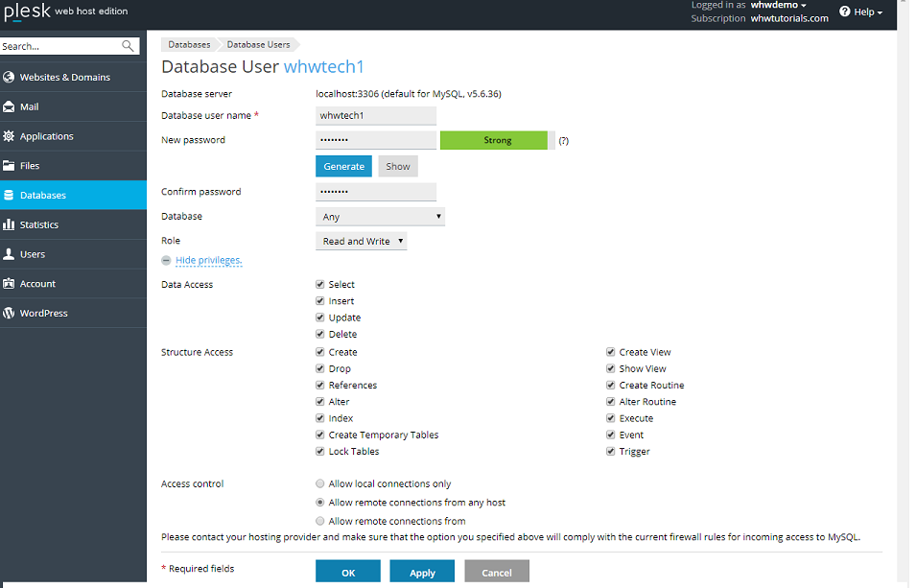Click the green Strong password strength bar

coord(494,140)
